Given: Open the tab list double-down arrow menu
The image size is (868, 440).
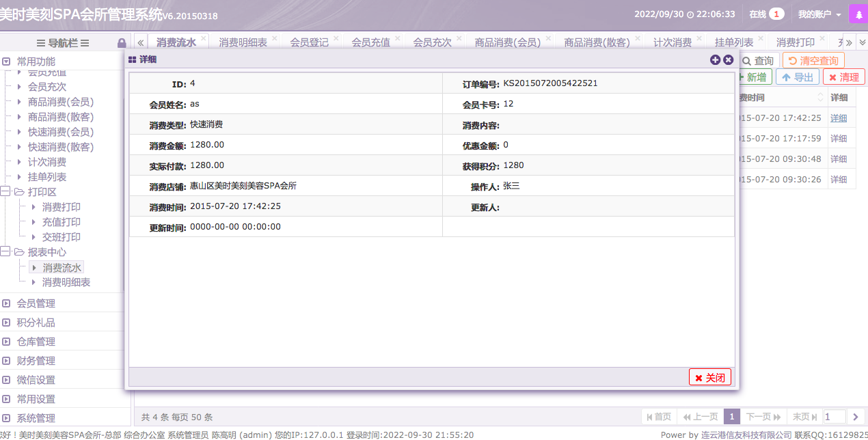Looking at the screenshot, I should click(x=862, y=42).
